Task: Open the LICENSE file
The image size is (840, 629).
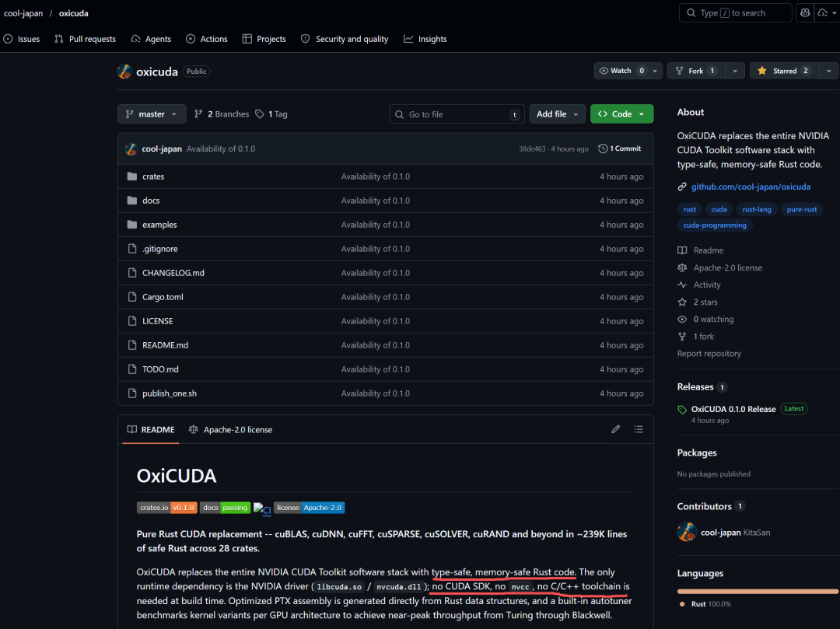Action: [x=157, y=321]
